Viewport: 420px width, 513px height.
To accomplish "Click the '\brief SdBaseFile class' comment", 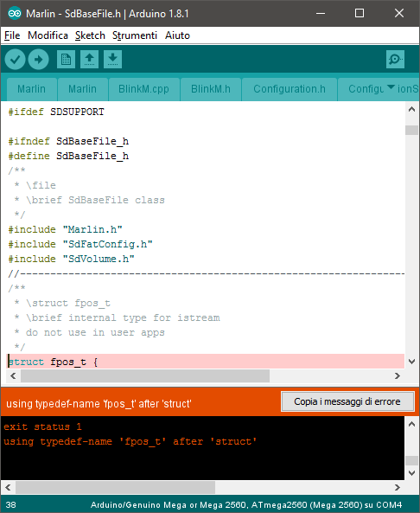I will pyautogui.click(x=95, y=200).
